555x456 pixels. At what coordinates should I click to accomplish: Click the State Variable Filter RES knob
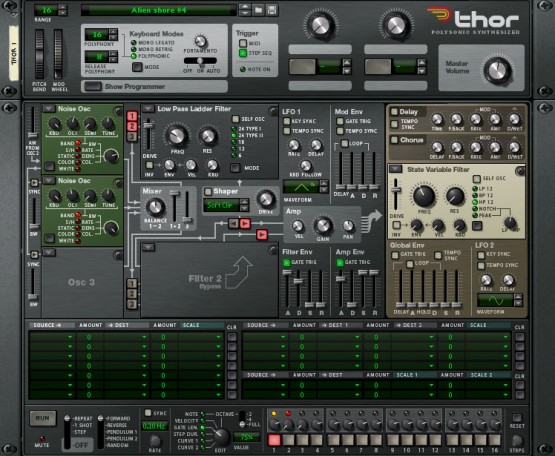pos(455,196)
